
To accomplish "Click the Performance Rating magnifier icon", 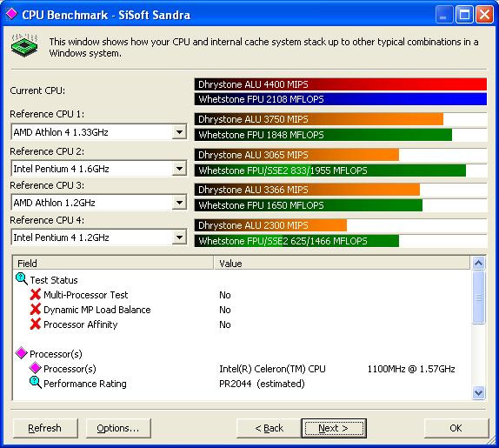I will click(x=36, y=383).
